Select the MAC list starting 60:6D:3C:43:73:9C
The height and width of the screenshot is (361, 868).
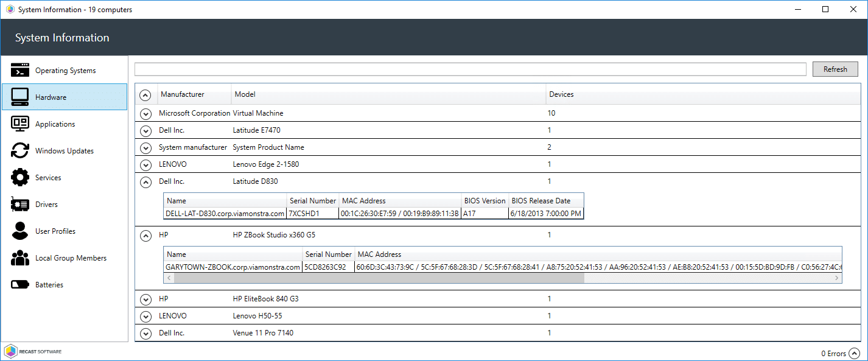(x=598, y=267)
